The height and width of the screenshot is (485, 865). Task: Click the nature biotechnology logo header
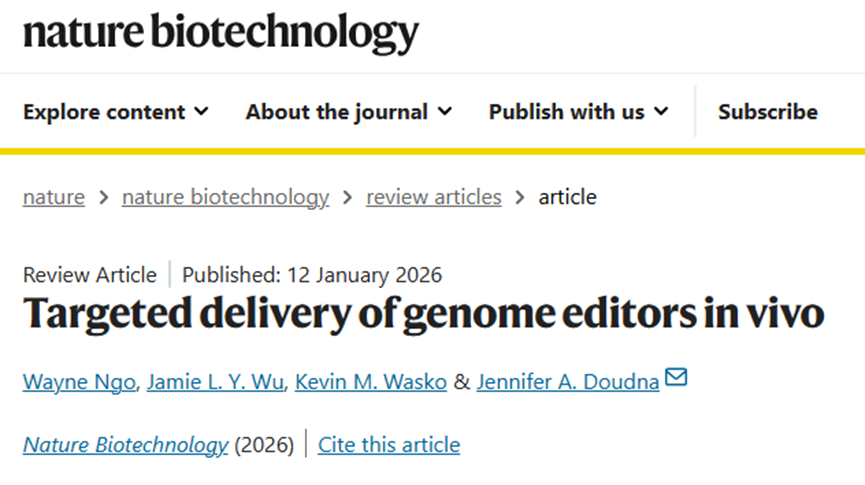pos(221,33)
